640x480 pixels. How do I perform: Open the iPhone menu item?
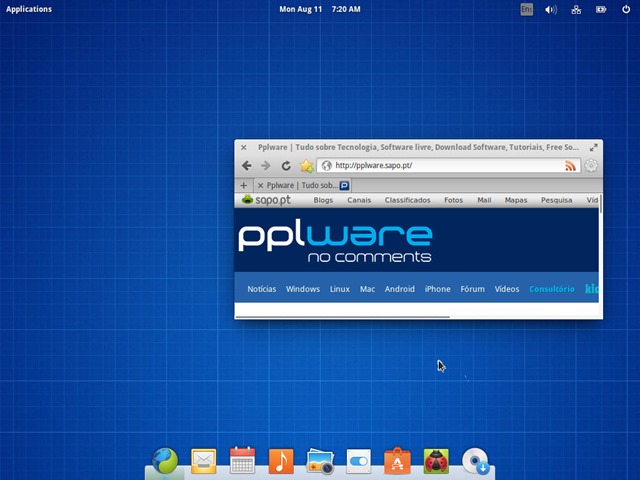(x=438, y=289)
